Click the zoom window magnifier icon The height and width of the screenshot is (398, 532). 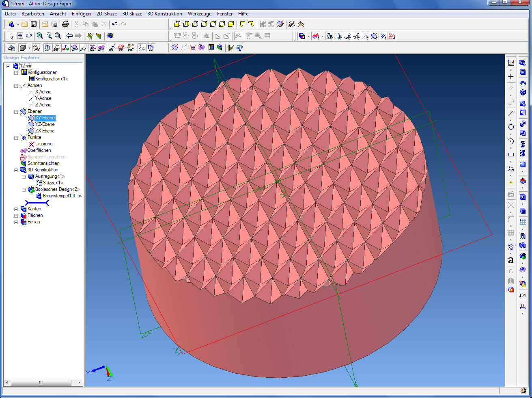[49, 36]
